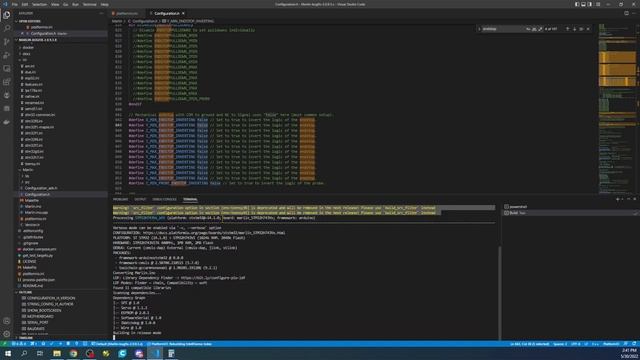Click the Split Editor icon
Image resolution: width=640 pixels, height=360 pixels.
pos(626,13)
